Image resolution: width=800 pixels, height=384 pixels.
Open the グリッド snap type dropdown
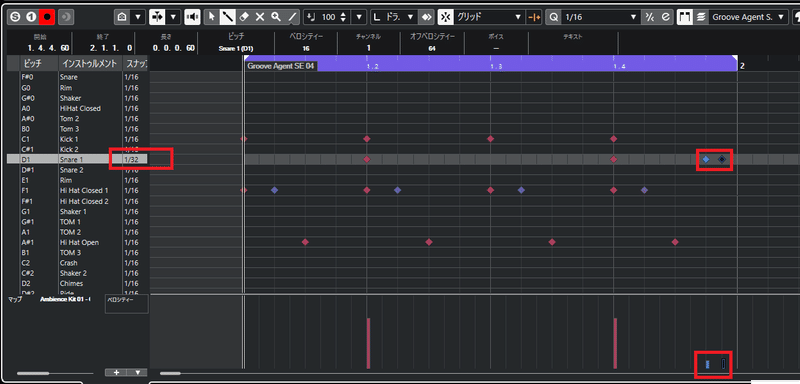click(x=489, y=17)
